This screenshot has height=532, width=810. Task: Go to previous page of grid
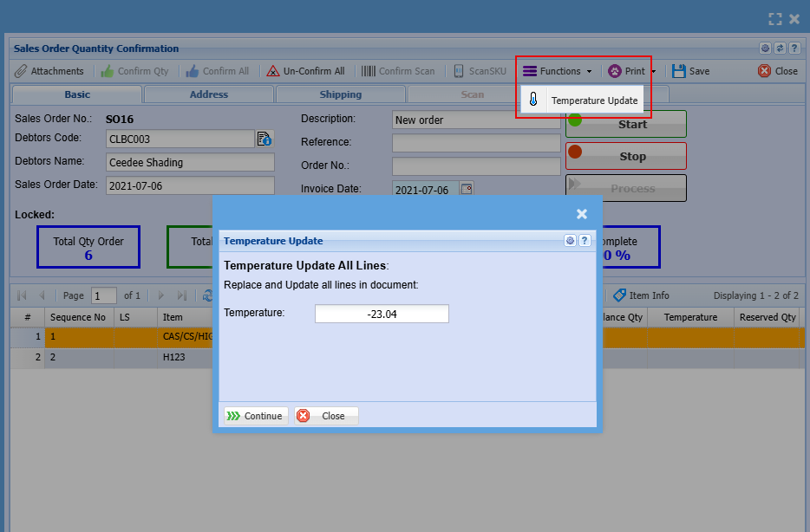coord(42,295)
